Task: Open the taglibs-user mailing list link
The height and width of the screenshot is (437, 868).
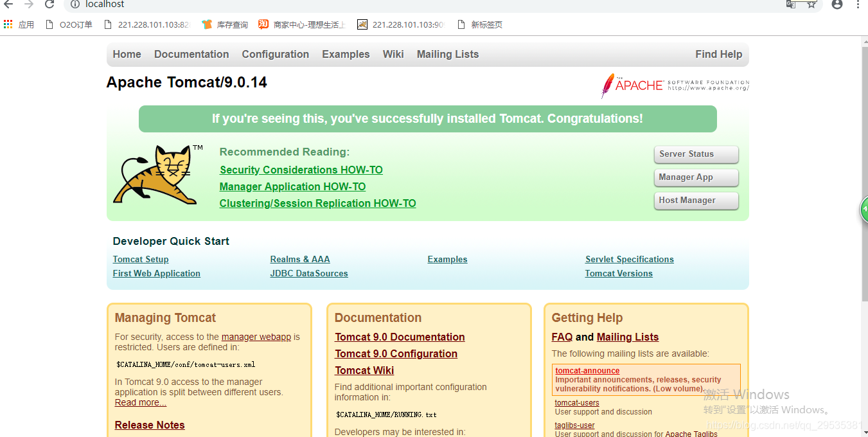Action: tap(574, 425)
